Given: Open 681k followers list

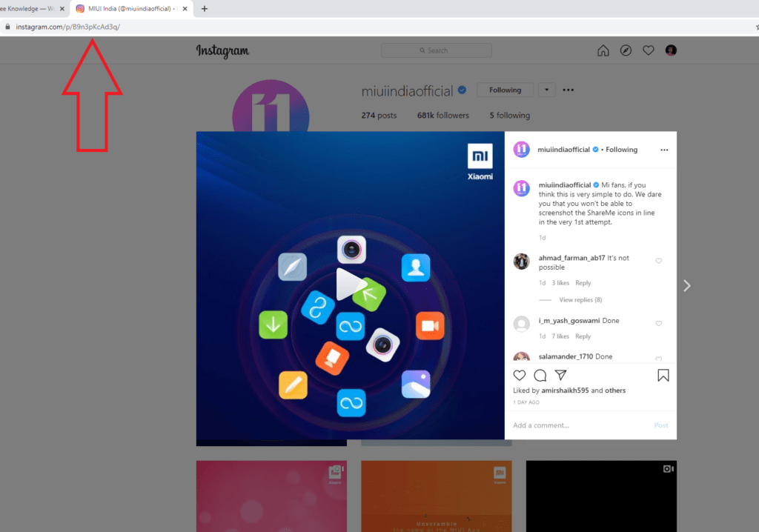Looking at the screenshot, I should [x=443, y=115].
